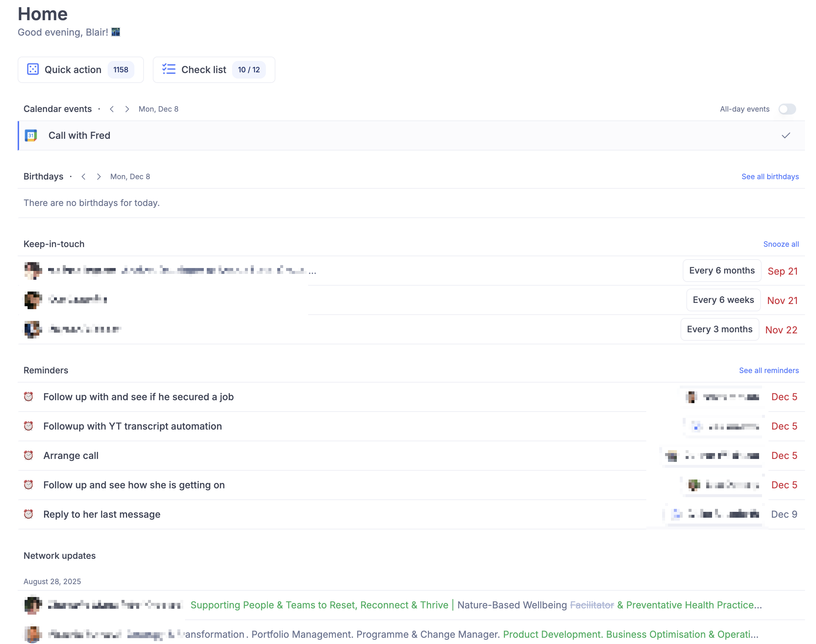Click avatar of first keep-in-touch contact
Viewport: 816px width, 644px height.
click(32, 270)
